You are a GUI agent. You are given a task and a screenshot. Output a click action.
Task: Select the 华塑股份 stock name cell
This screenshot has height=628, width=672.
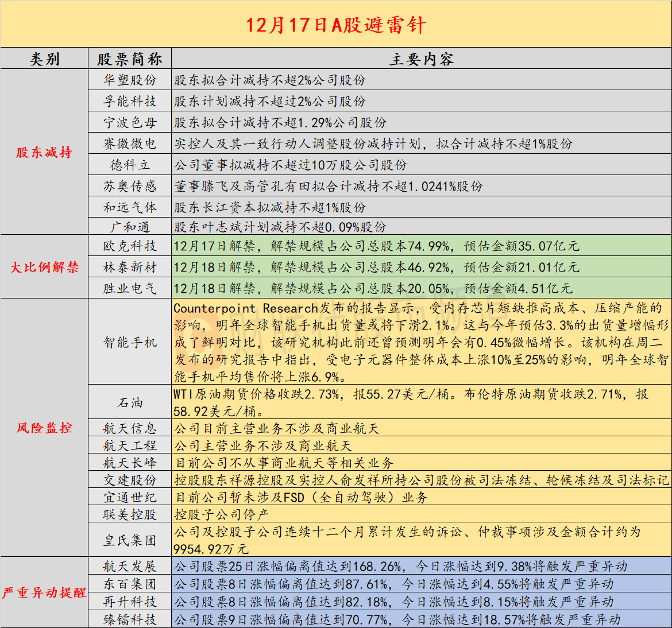(x=130, y=80)
